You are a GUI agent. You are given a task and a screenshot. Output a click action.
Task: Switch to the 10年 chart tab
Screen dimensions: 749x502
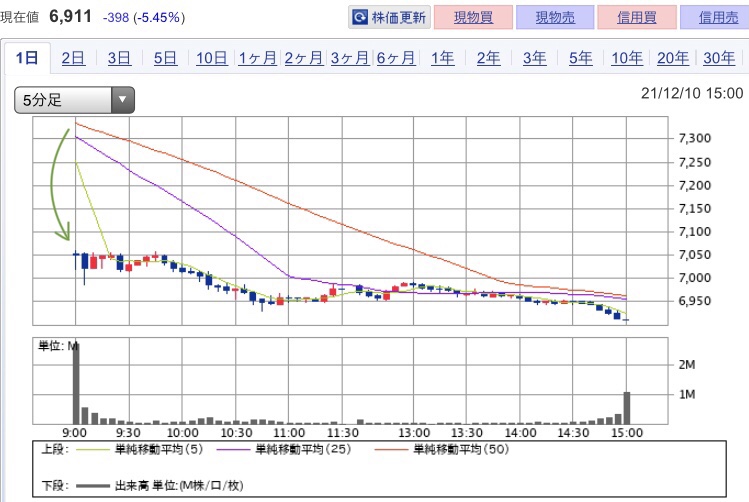click(627, 58)
